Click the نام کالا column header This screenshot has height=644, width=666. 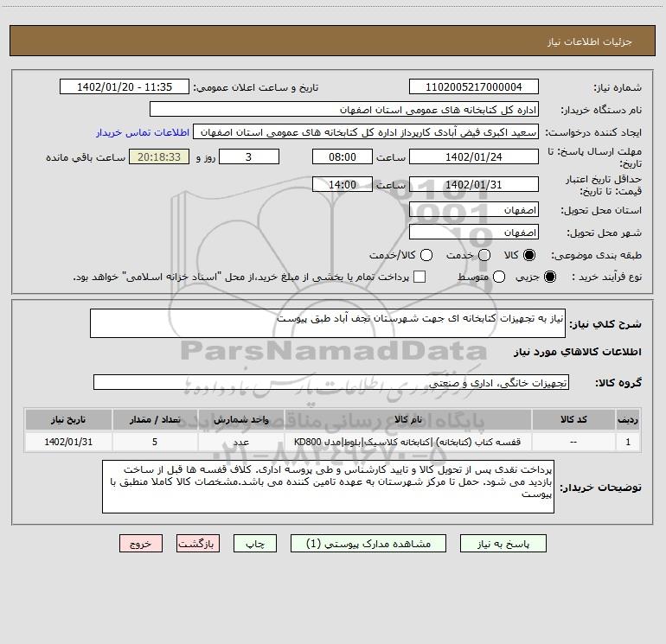tap(407, 420)
